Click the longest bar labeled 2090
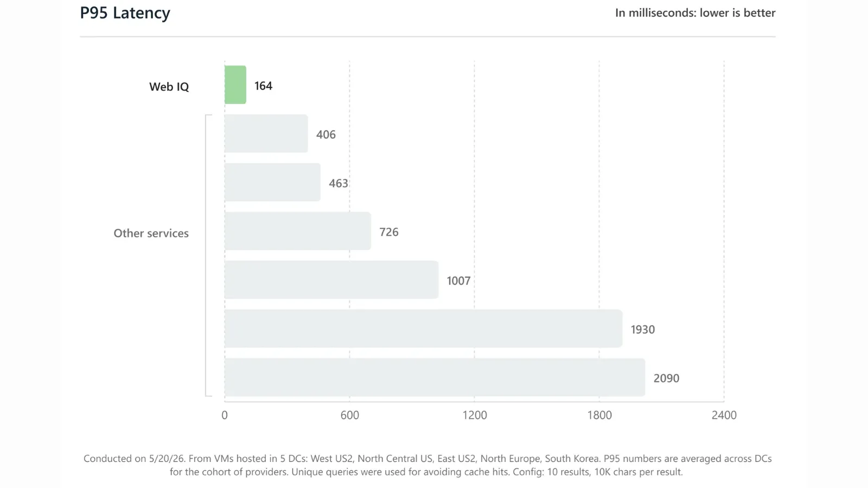This screenshot has width=868, height=488. click(435, 377)
